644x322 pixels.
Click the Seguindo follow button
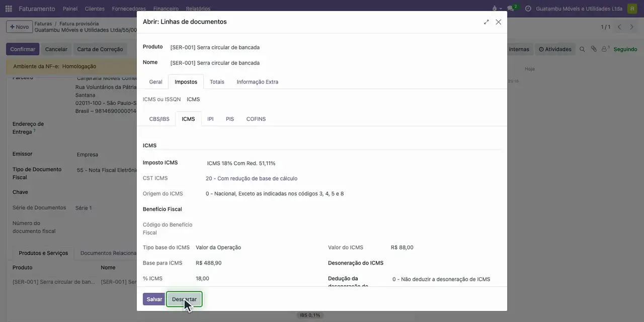625,49
